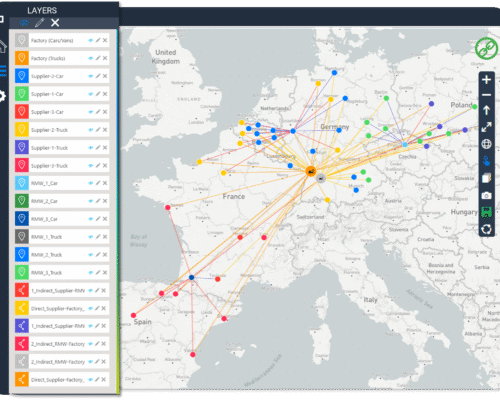500x400 pixels.
Task: Edit the Supplier-1-Car layer
Action: (98, 94)
